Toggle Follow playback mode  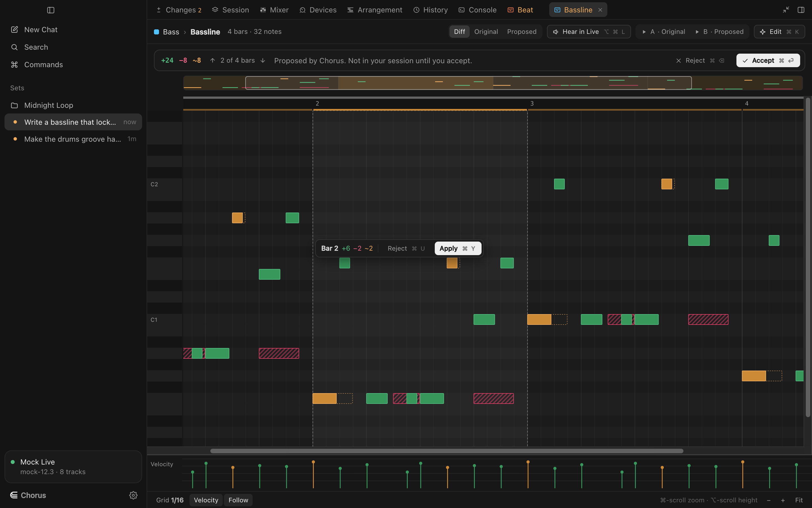[x=238, y=500]
